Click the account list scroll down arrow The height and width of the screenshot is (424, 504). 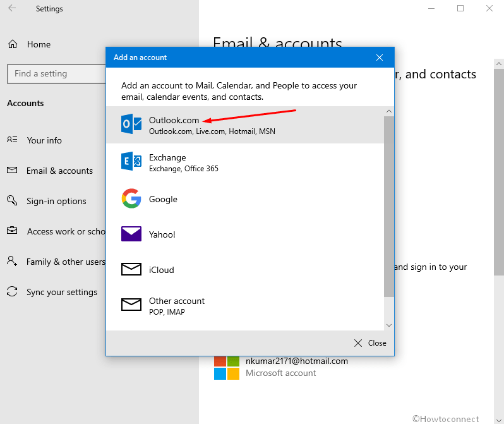[x=389, y=325]
